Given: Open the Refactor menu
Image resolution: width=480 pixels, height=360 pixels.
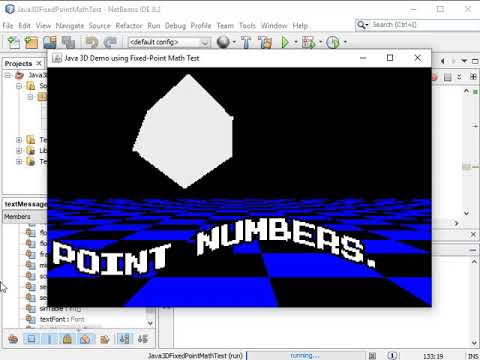Looking at the screenshot, I should [129, 26].
